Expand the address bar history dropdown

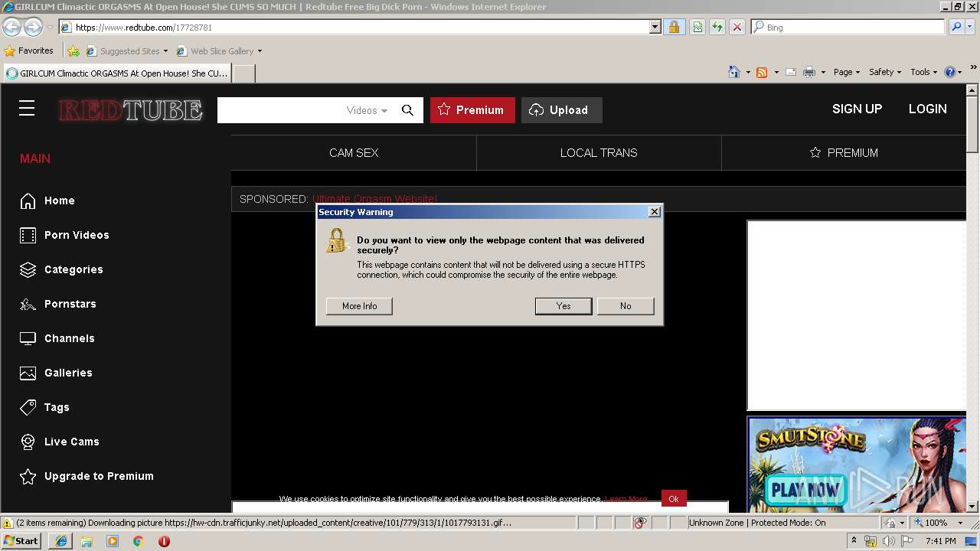click(x=655, y=27)
